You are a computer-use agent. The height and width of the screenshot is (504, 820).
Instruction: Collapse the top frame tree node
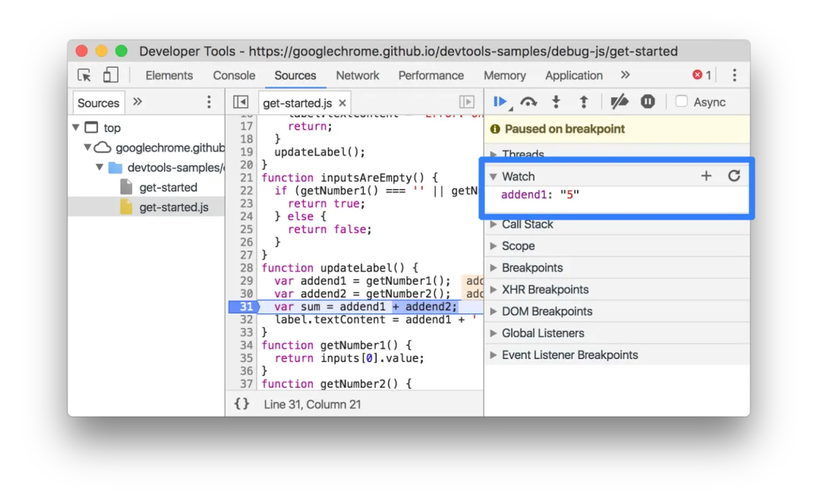click(76, 128)
